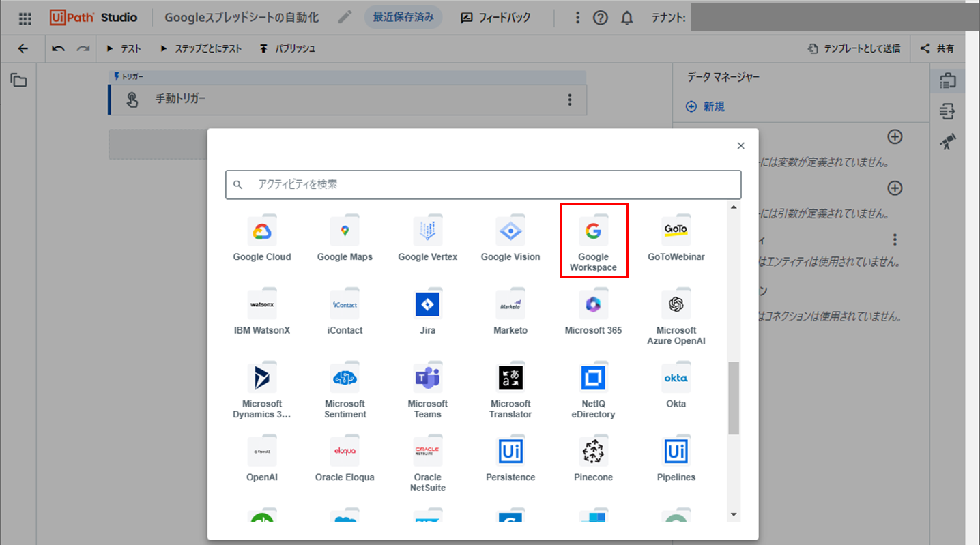Click the activity list scroll up arrow
Screen dimensions: 980x545
coord(734,207)
